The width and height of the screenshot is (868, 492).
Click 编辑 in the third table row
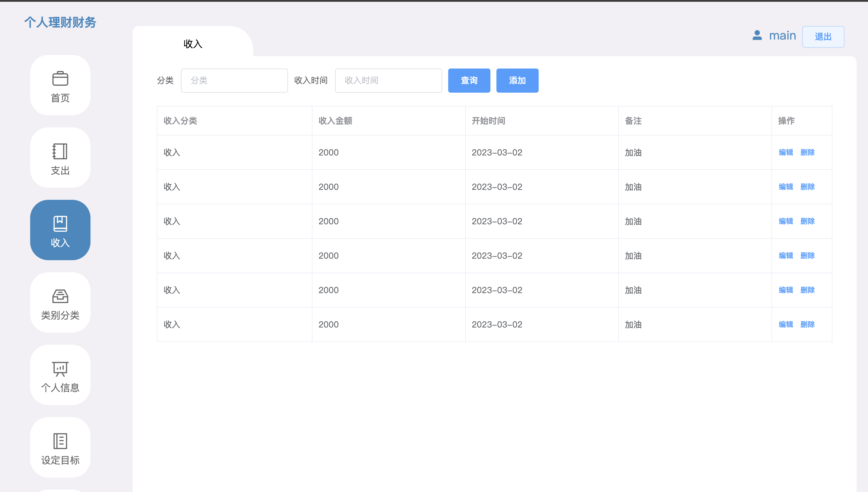pyautogui.click(x=786, y=221)
